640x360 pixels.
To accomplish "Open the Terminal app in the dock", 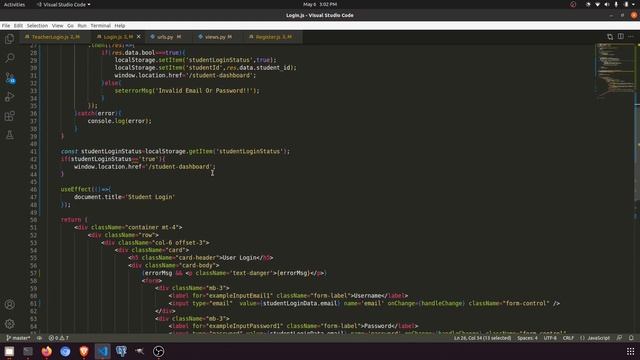I will coord(28,351).
